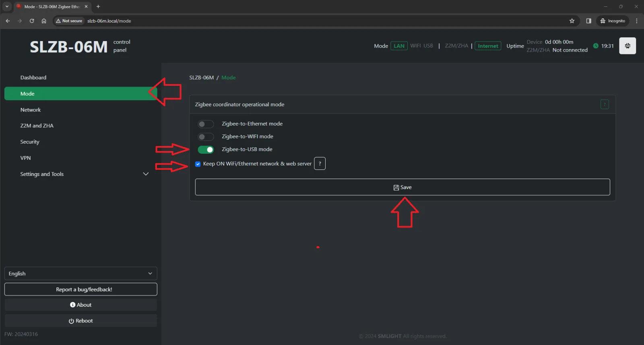Open the English language dropdown
Viewport: 644px width, 345px height.
coord(80,274)
